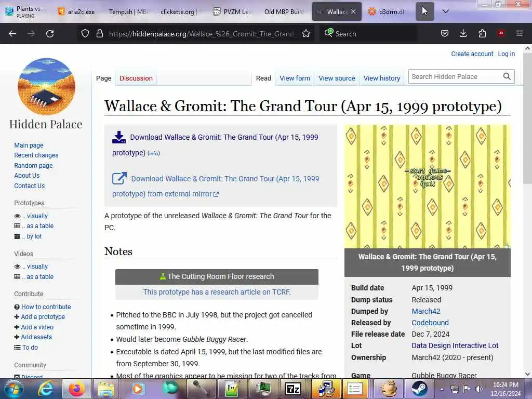
Task: Open the To do link
Action: [x=30, y=347]
